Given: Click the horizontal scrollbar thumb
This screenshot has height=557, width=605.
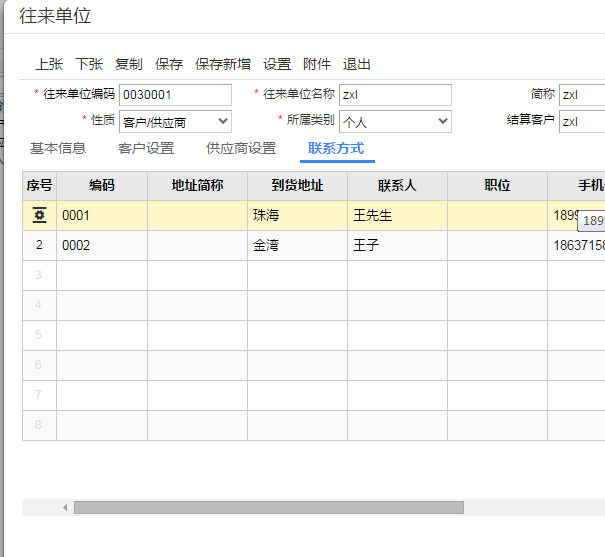Looking at the screenshot, I should pyautogui.click(x=269, y=507).
